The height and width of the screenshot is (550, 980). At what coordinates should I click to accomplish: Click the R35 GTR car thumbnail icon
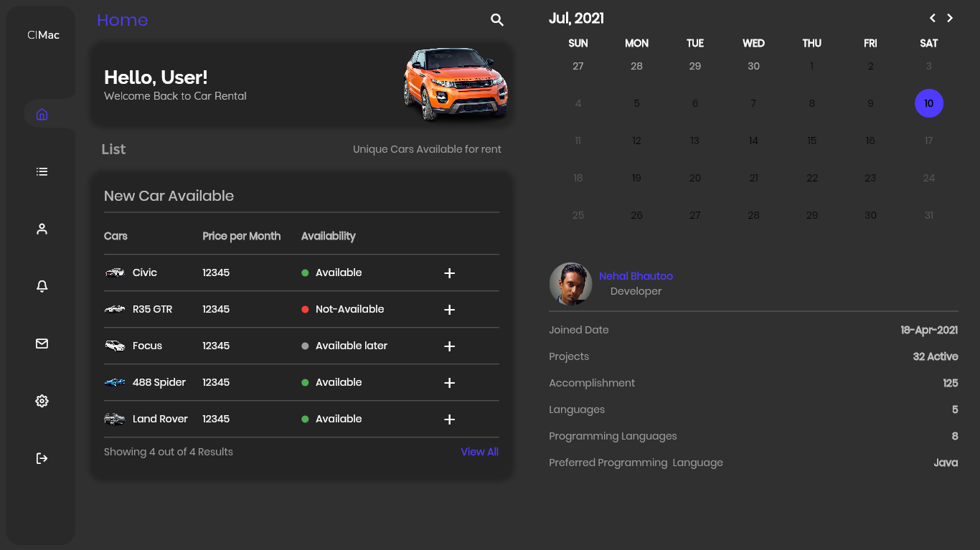point(115,309)
